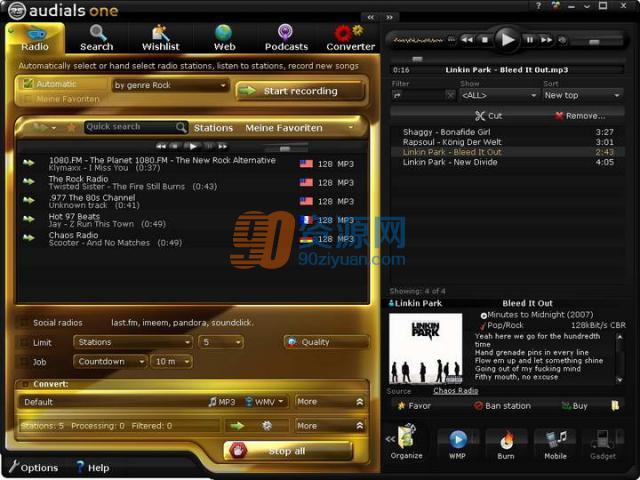
Task: Play in the station list mini player
Action: tap(193, 146)
